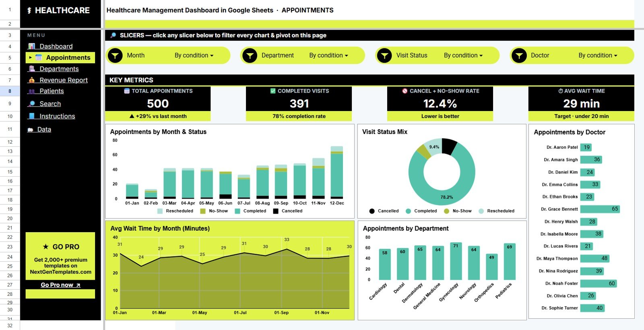
Task: Click the 12.4% cancel rate value
Action: click(x=440, y=104)
